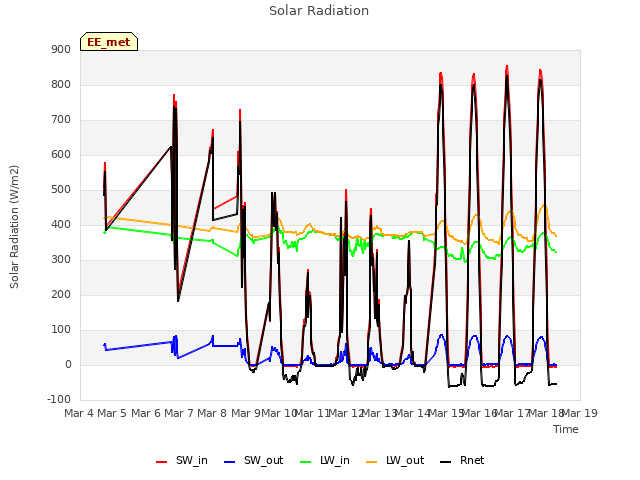The height and width of the screenshot is (480, 640).
Task: Click the Mar 16 SW_in peak
Action: [x=474, y=74]
